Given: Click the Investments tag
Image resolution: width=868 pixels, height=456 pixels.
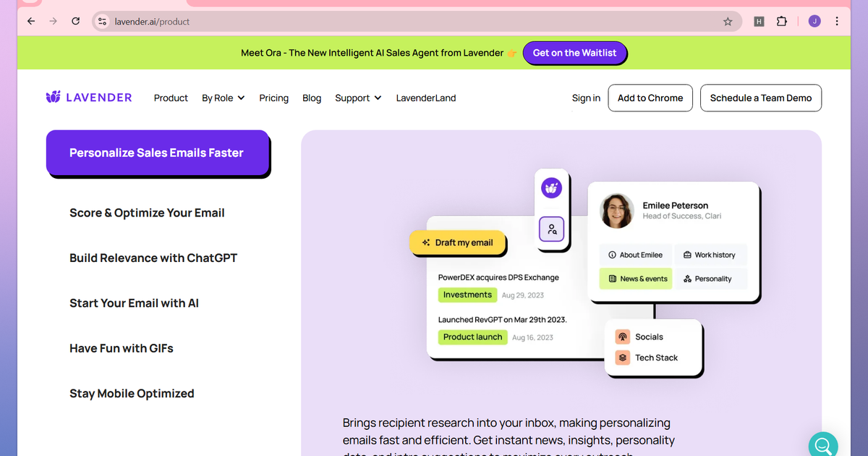Looking at the screenshot, I should pos(467,295).
